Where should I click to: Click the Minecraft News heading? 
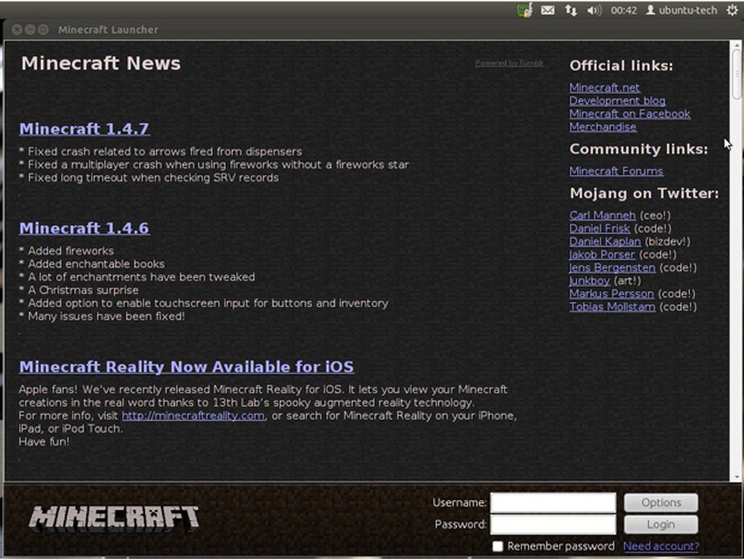click(101, 63)
